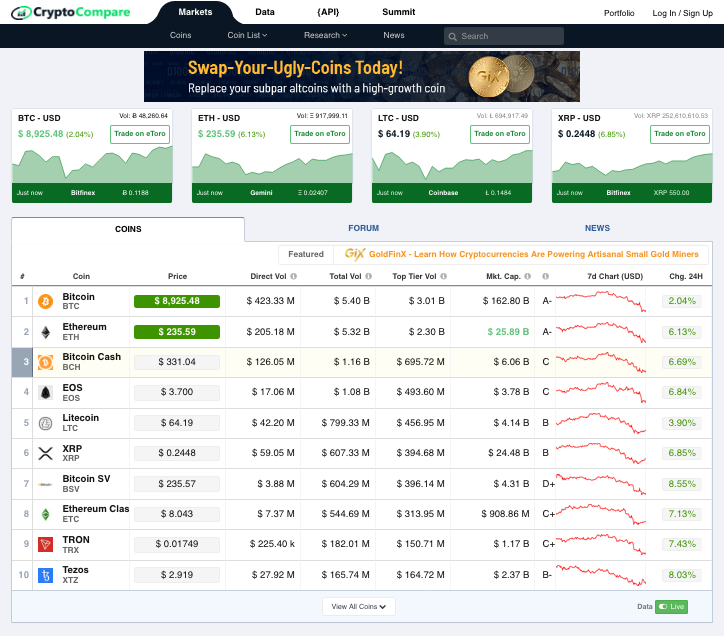
Task: Expand the Coin List dropdown
Action: click(247, 36)
